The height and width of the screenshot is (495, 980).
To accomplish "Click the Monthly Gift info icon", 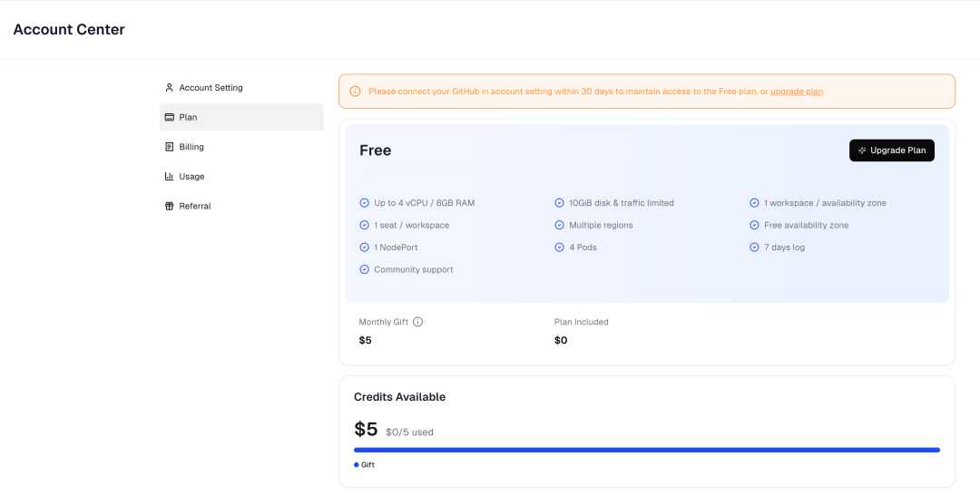I will (417, 322).
